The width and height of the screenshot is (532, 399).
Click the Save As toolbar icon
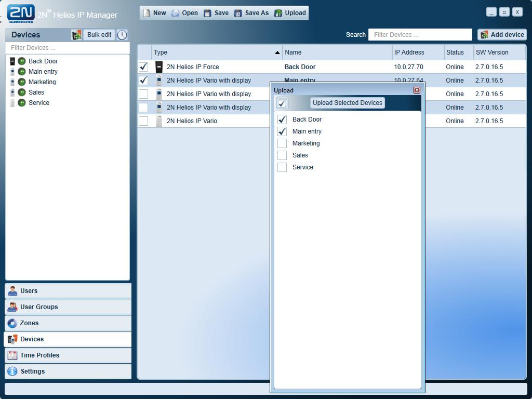click(x=238, y=13)
